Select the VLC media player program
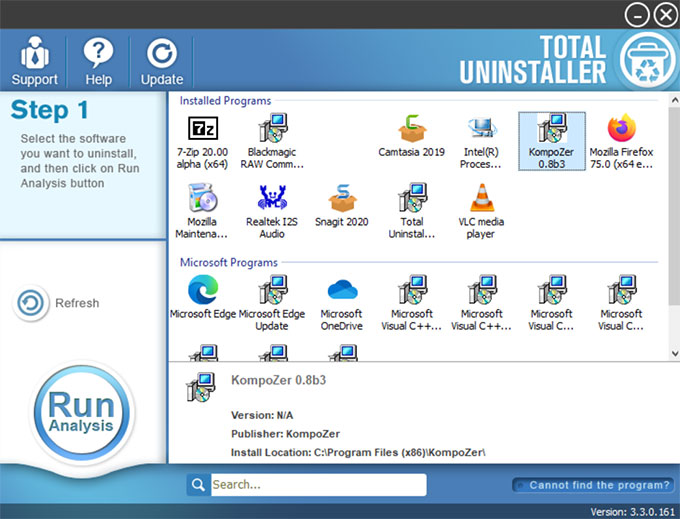 tap(481, 211)
